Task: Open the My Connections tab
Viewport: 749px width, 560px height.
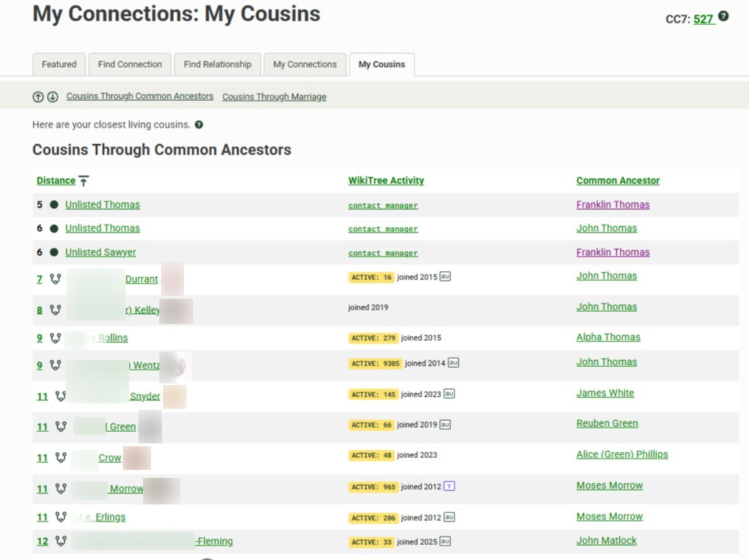Action: pyautogui.click(x=305, y=64)
